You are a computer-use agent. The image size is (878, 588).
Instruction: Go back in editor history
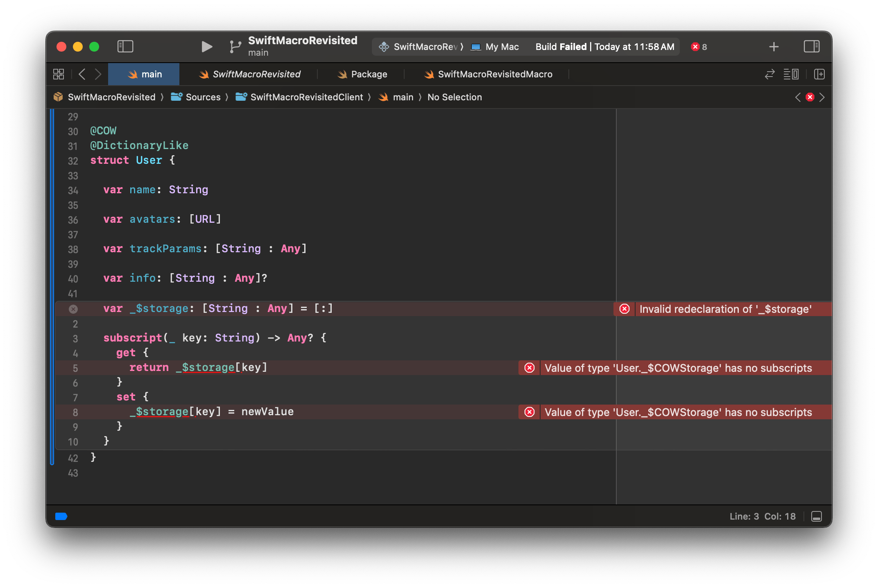(x=82, y=74)
